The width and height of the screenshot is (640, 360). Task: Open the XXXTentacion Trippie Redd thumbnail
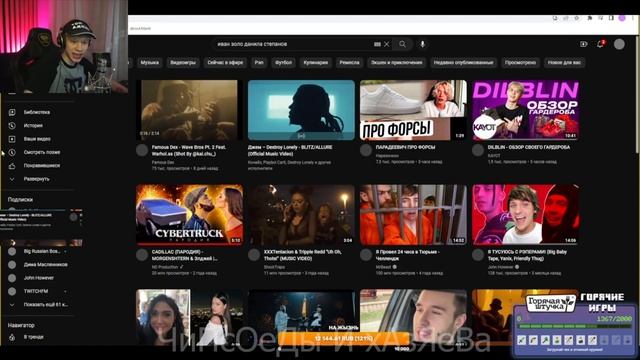pyautogui.click(x=301, y=215)
